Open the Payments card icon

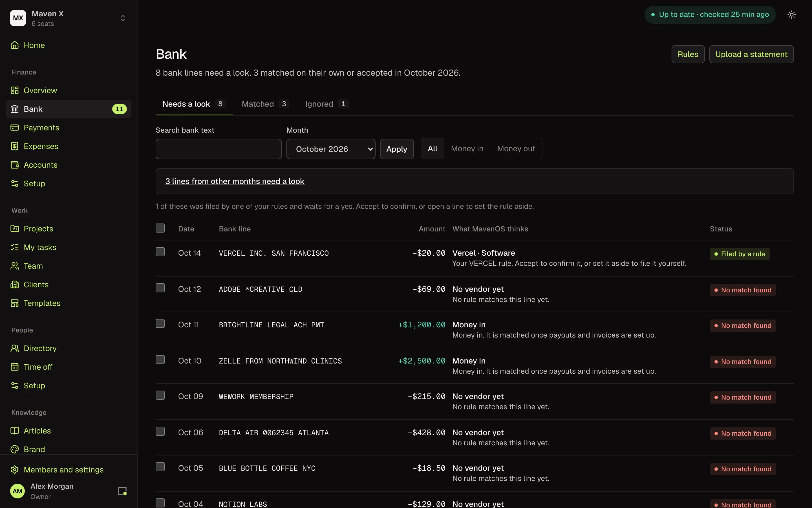(x=14, y=128)
